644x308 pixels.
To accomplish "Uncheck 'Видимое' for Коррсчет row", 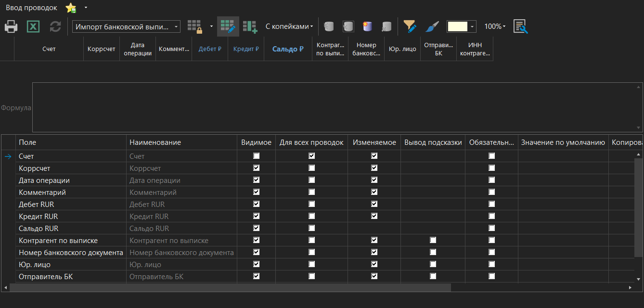I will tap(256, 168).
